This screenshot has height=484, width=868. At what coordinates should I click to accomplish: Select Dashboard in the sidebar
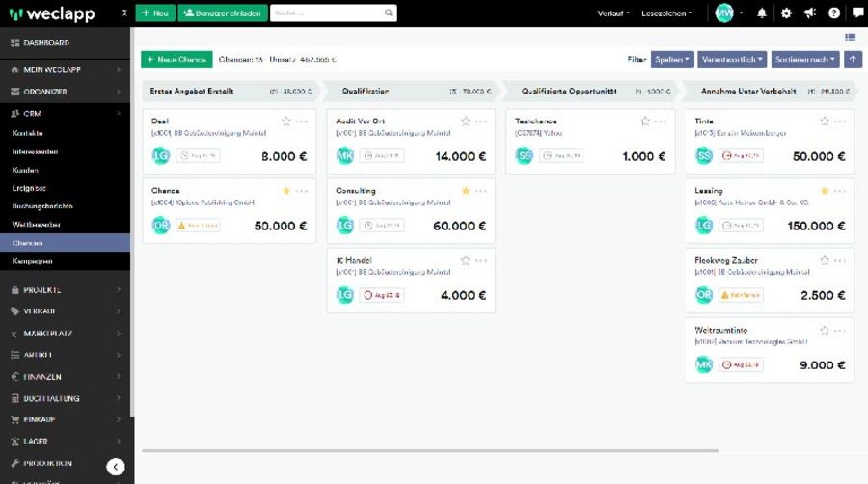click(45, 43)
